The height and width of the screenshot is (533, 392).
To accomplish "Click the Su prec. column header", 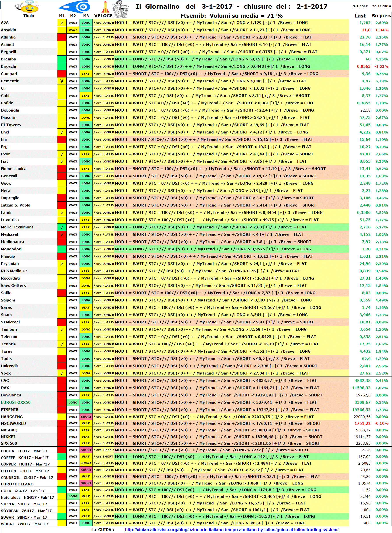I will pos(381,16).
